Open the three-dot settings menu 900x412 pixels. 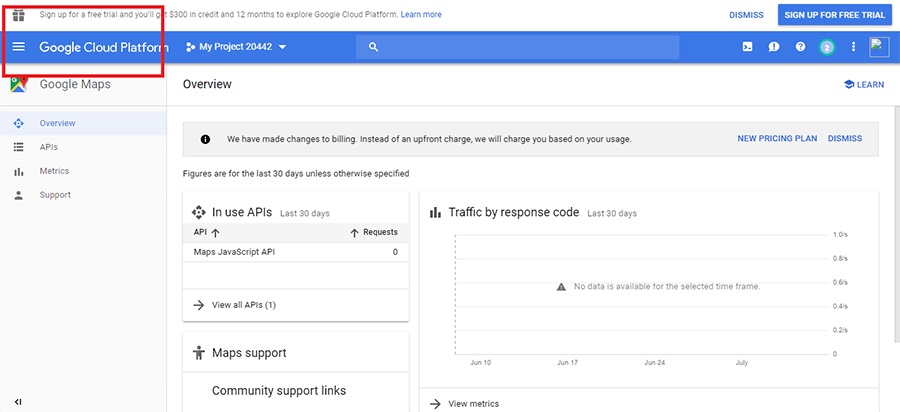[853, 47]
